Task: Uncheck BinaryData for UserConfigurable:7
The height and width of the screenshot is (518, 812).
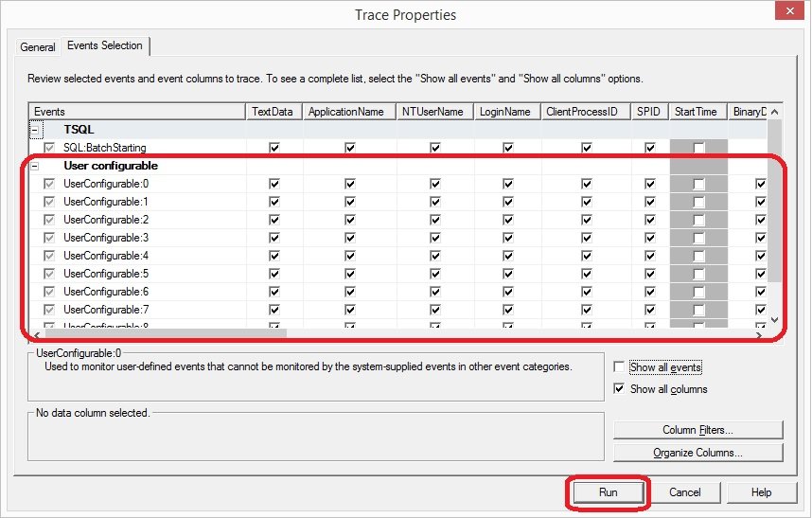Action: tap(760, 310)
